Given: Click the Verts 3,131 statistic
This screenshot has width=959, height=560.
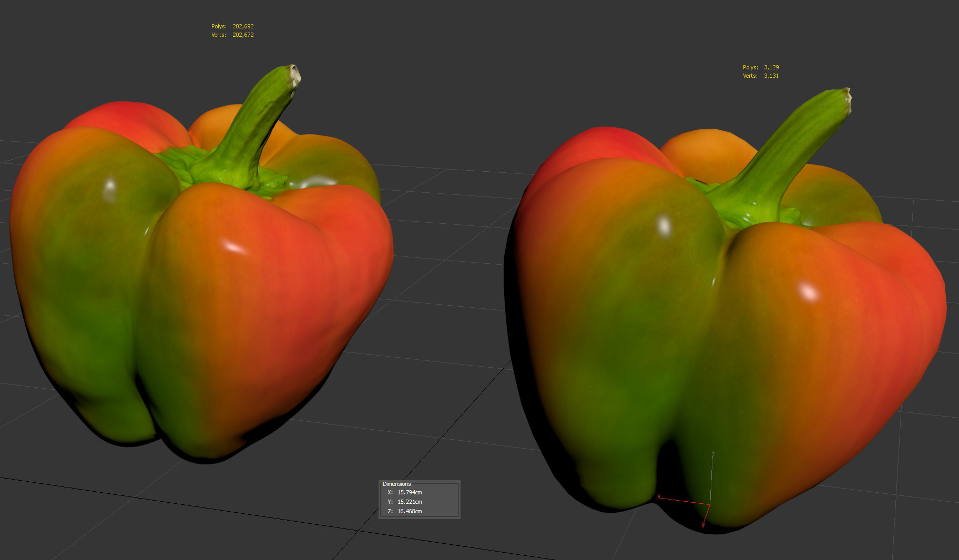Looking at the screenshot, I should (761, 76).
